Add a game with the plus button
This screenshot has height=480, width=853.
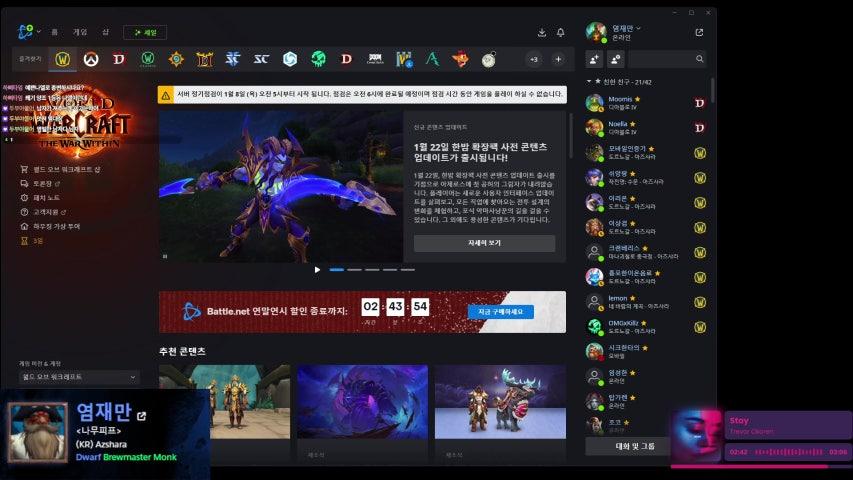pos(558,59)
